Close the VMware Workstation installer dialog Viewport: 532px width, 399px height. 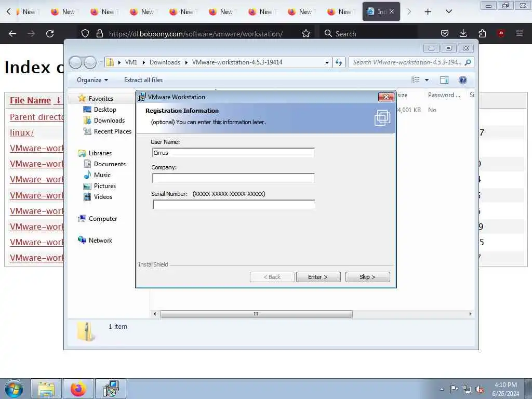coord(386,97)
